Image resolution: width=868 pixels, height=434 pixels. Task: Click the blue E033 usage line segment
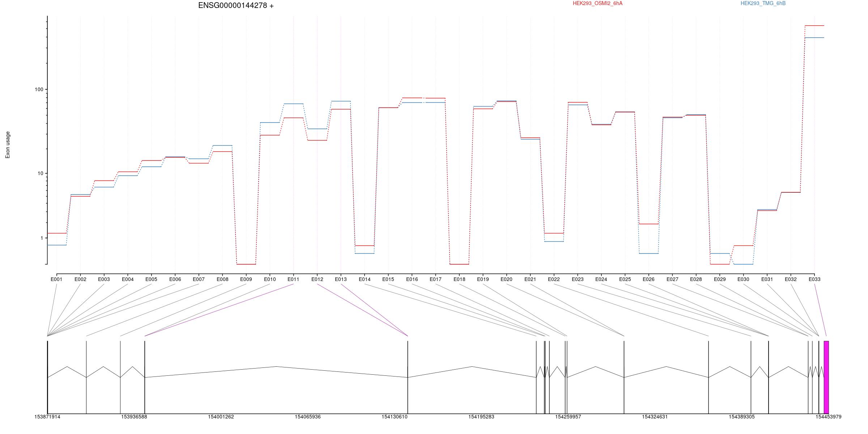pos(814,38)
